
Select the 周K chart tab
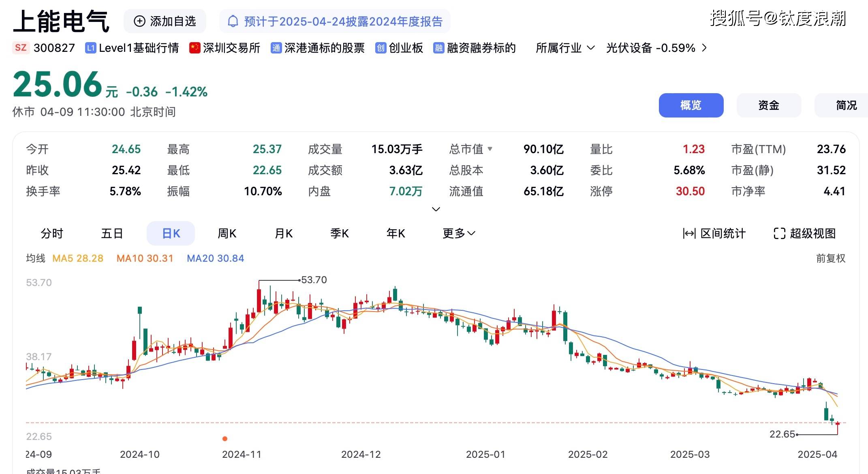227,233
